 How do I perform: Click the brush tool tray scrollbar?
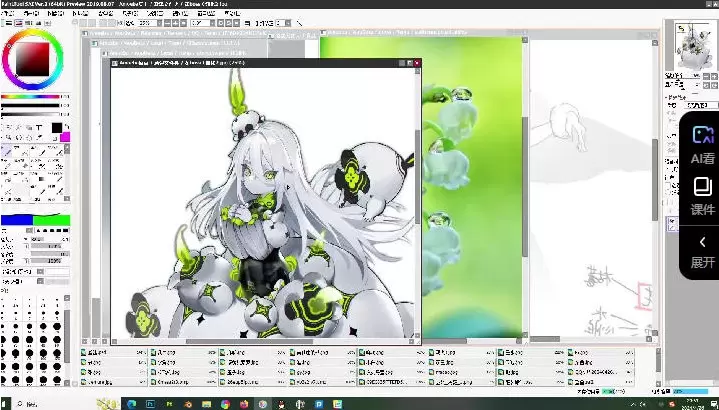(x=67, y=172)
